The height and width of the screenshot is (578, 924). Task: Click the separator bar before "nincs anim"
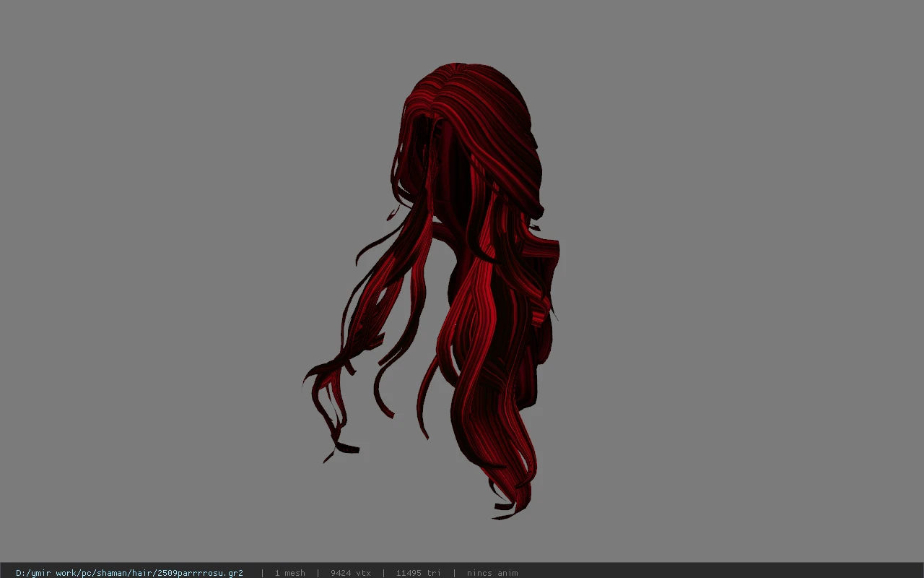(x=454, y=573)
